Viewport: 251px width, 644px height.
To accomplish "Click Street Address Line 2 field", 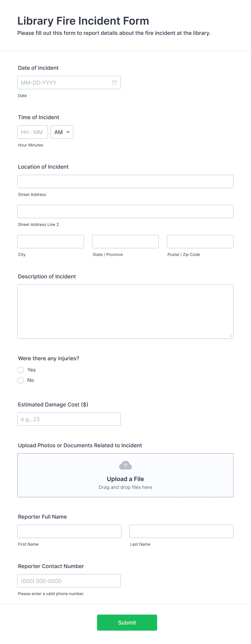I will click(x=125, y=211).
